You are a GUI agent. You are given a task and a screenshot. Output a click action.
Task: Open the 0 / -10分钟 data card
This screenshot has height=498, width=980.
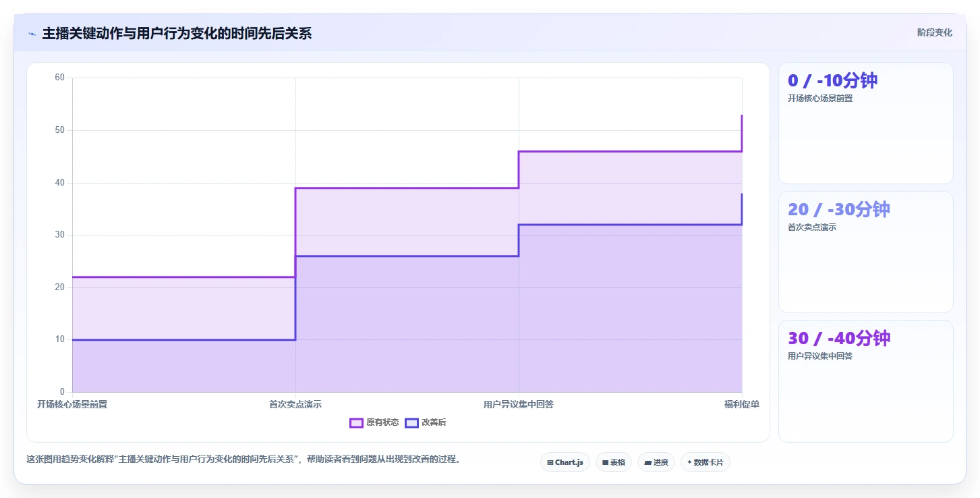(x=866, y=123)
